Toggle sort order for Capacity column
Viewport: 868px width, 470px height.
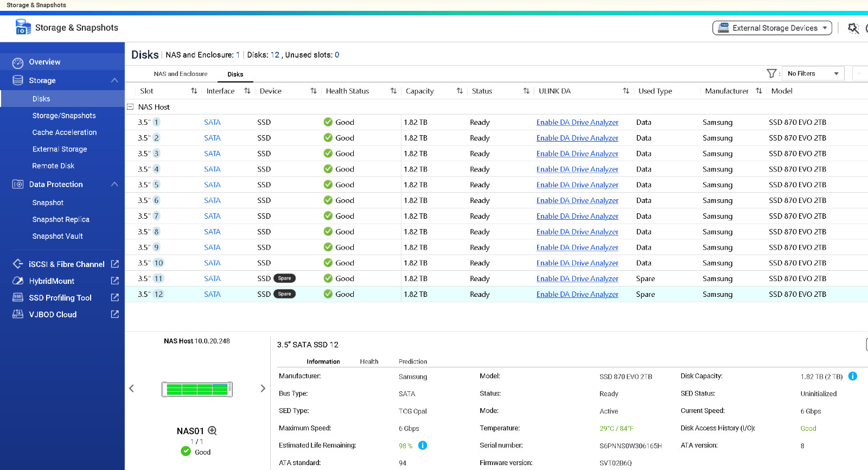(x=459, y=91)
